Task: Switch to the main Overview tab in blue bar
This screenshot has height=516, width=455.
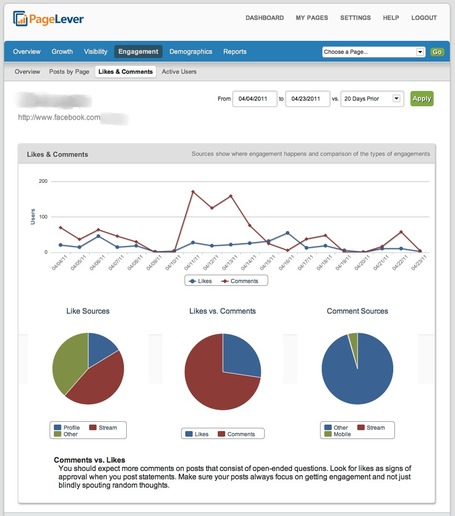Action: 27,52
